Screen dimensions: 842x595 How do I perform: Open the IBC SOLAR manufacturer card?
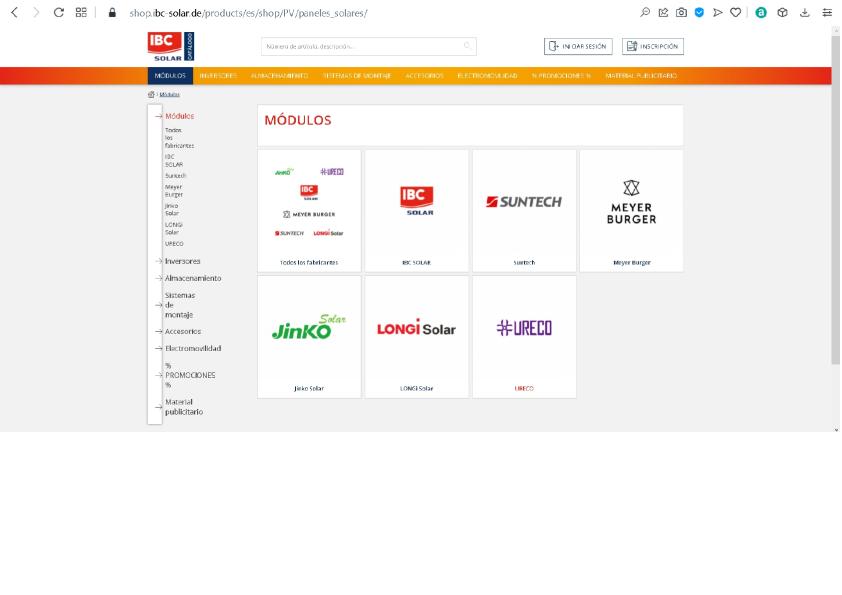tap(417, 211)
